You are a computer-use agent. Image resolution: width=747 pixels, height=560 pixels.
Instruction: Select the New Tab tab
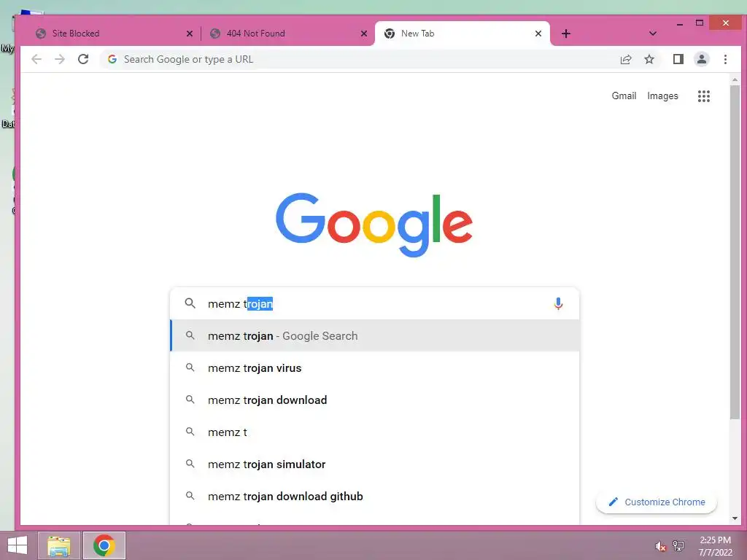(x=462, y=34)
